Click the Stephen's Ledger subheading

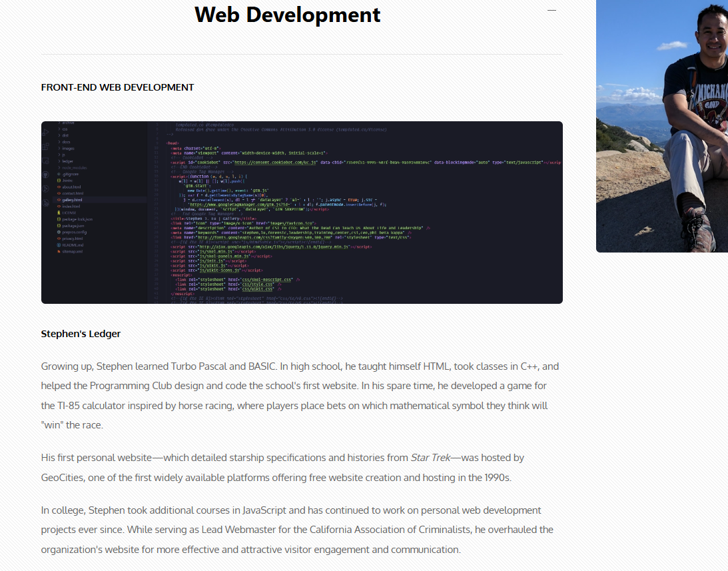click(81, 334)
